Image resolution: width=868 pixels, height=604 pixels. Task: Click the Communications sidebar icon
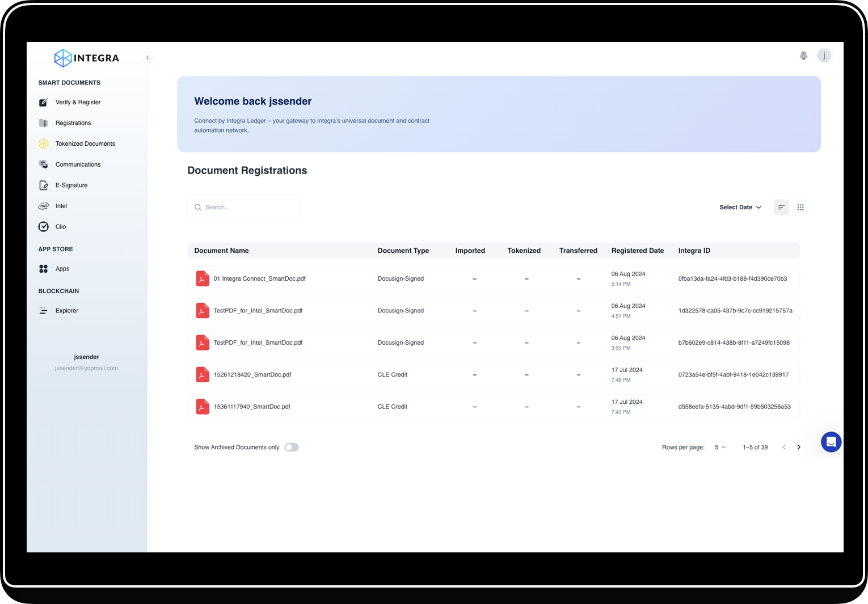[44, 164]
